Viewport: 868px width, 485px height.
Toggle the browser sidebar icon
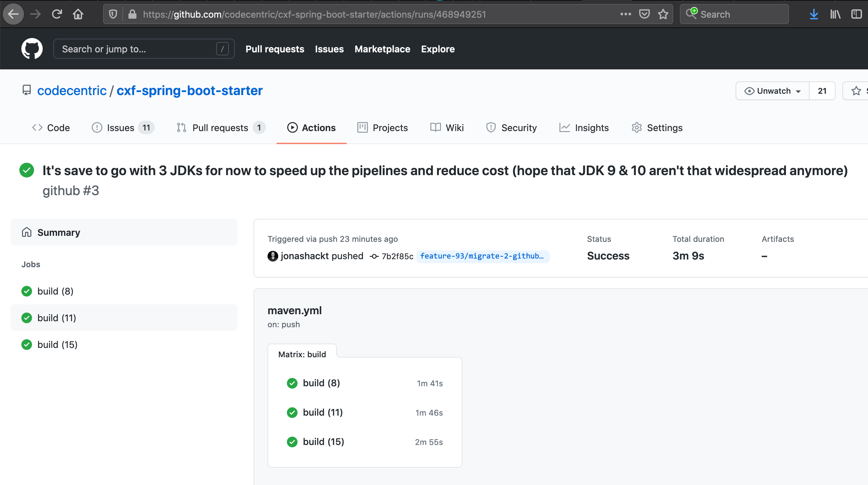856,14
